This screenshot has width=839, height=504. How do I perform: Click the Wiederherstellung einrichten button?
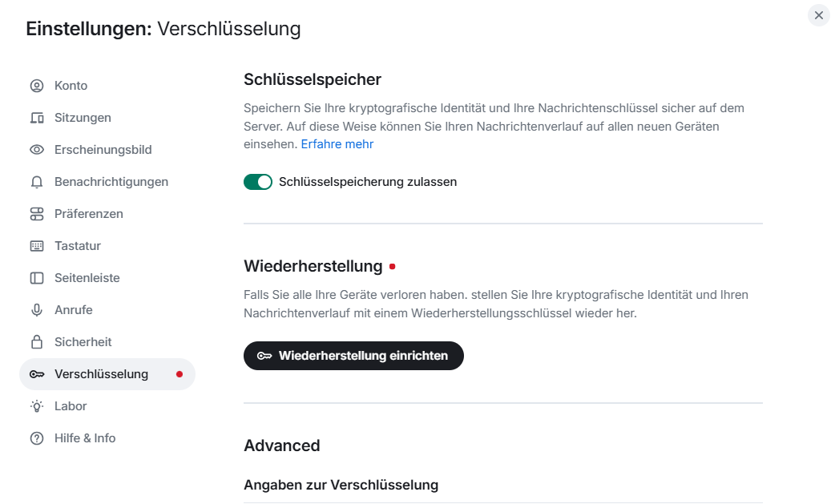353,356
